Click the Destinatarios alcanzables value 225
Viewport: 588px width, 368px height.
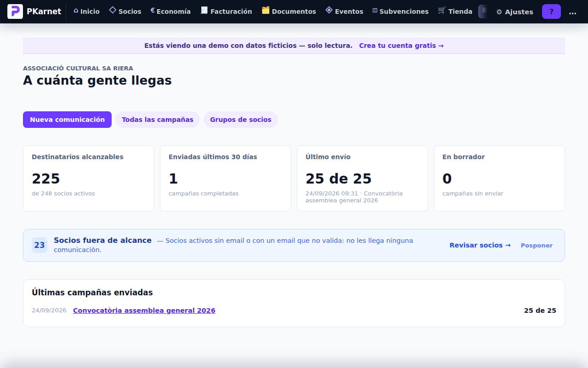(46, 178)
